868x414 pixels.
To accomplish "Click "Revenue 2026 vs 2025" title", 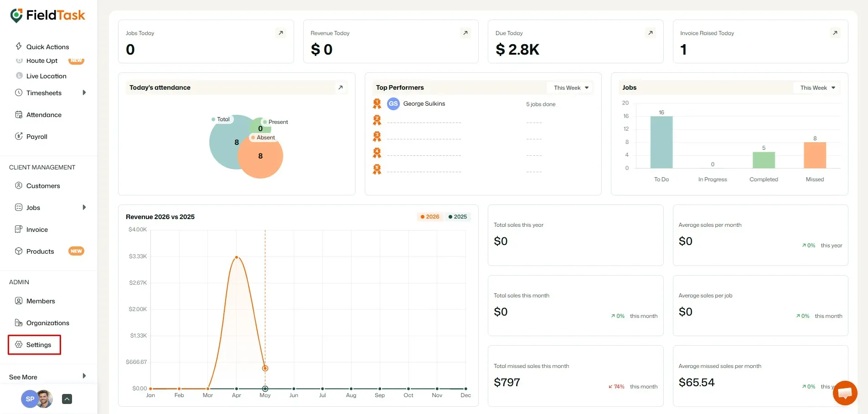I will click(x=160, y=217).
